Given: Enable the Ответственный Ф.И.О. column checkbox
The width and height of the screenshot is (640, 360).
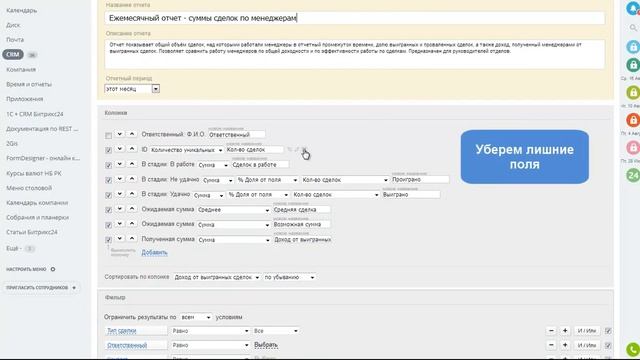Looking at the screenshot, I should 108,135.
